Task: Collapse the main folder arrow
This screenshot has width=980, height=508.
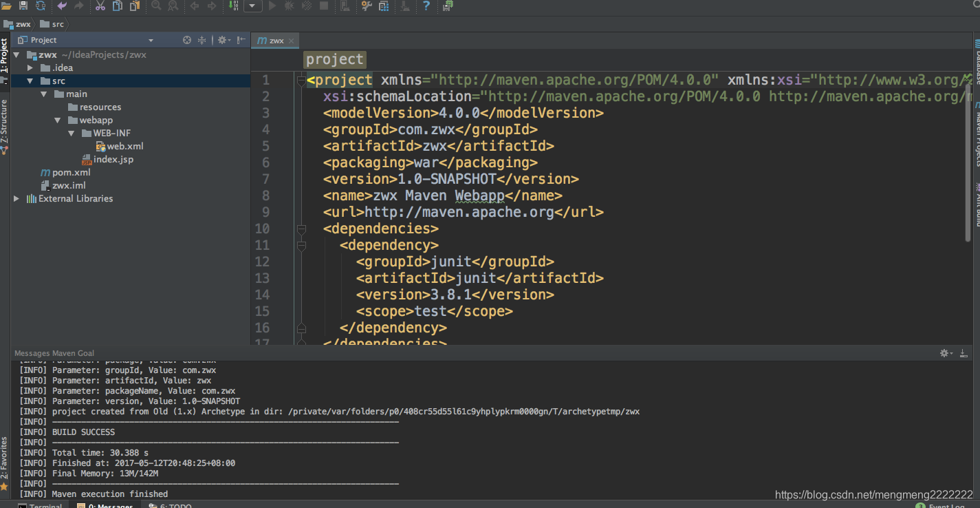Action: (44, 94)
